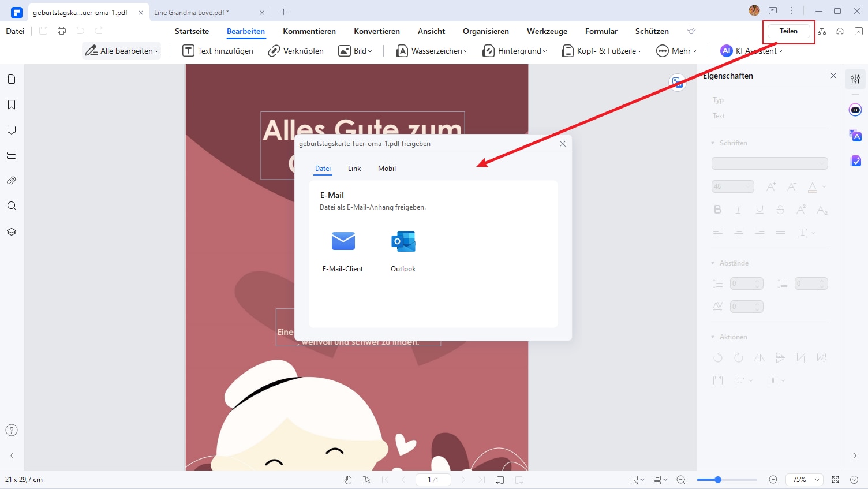Open the Hintergrund dropdown
The width and height of the screenshot is (868, 489).
[515, 51]
